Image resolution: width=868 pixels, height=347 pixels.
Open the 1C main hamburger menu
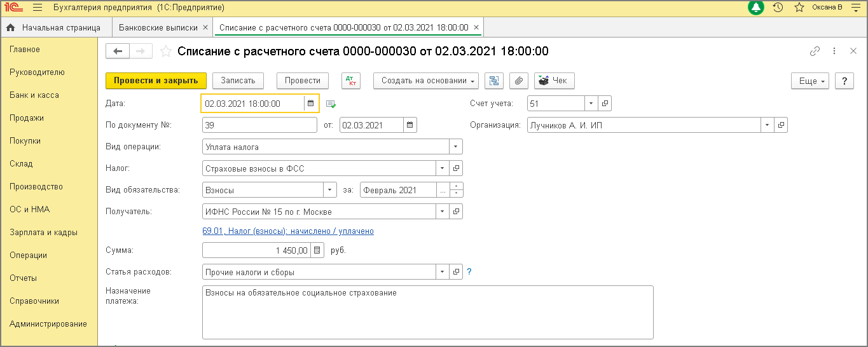[x=37, y=8]
